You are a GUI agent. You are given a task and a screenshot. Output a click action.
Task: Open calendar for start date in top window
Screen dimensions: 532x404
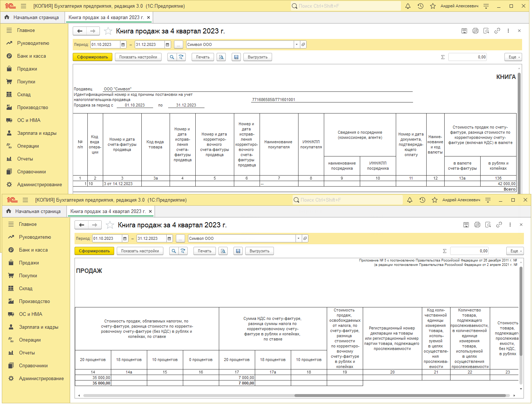tap(123, 44)
